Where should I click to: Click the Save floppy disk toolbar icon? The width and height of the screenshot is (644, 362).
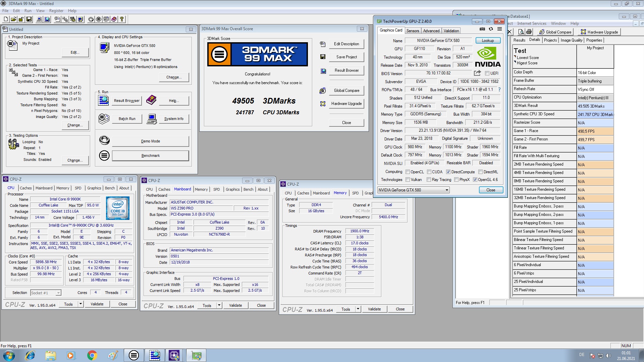tap(29, 19)
